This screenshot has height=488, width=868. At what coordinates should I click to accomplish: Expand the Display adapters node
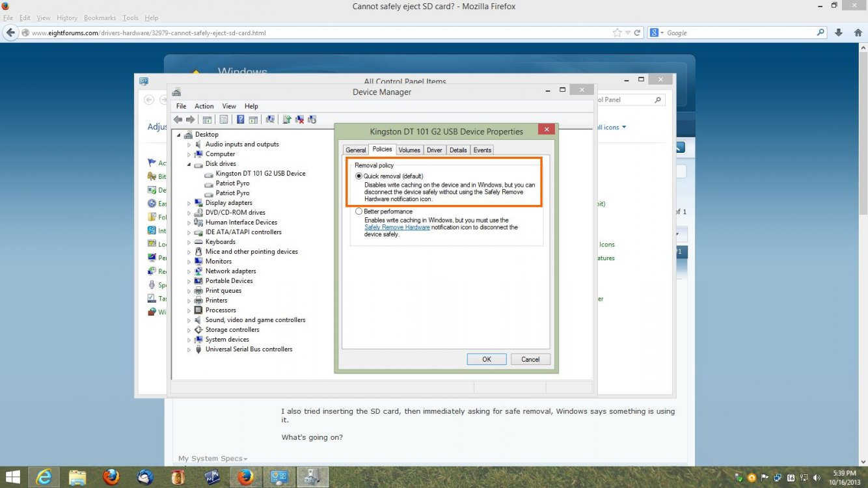(189, 203)
